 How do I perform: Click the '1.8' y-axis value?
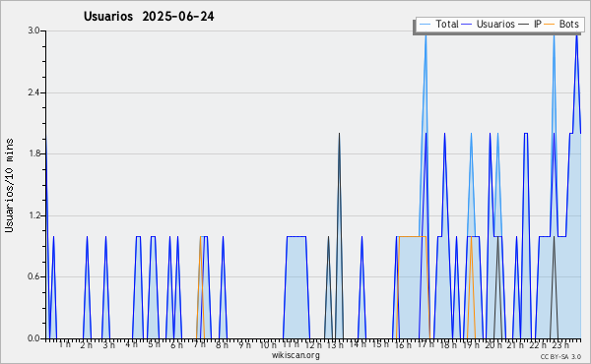click(x=33, y=153)
